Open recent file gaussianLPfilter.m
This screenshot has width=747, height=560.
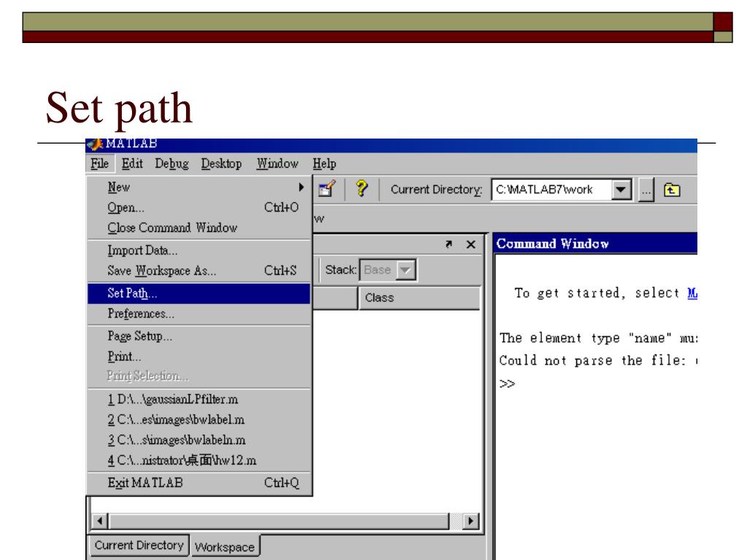coord(200,399)
